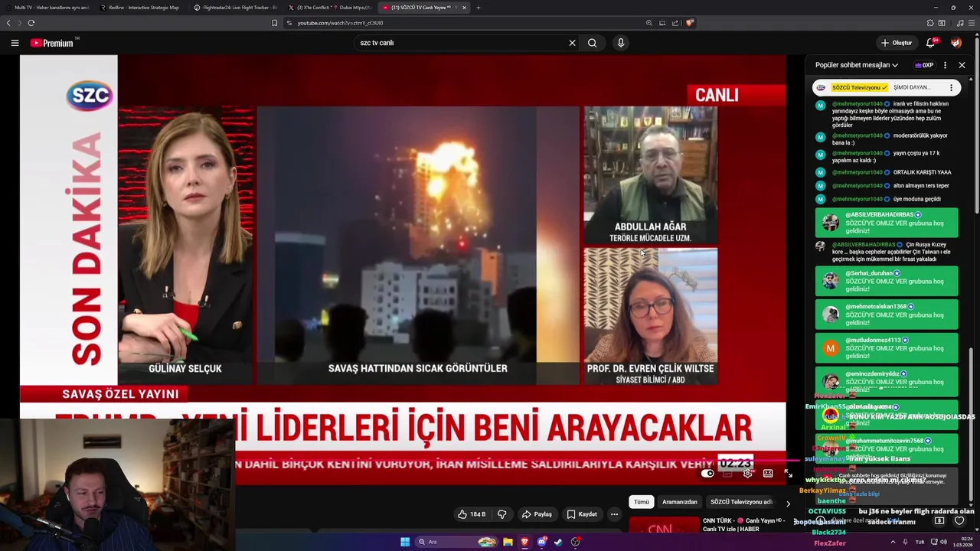980x551 pixels.
Task: Show hidden system tray icons
Action: point(893,542)
